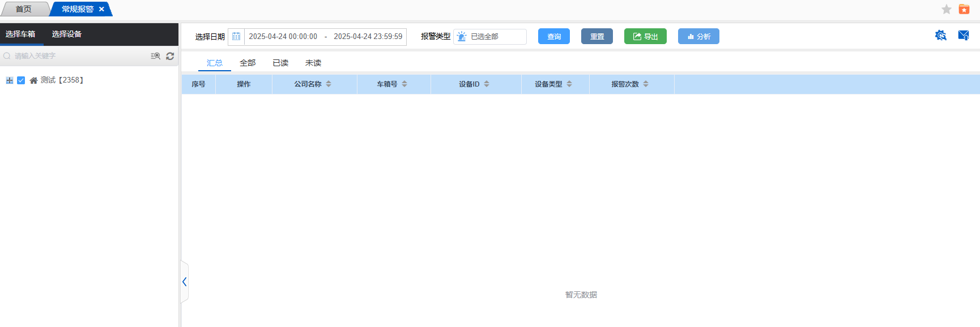
Task: Refresh the vehicle tree list
Action: point(170,56)
